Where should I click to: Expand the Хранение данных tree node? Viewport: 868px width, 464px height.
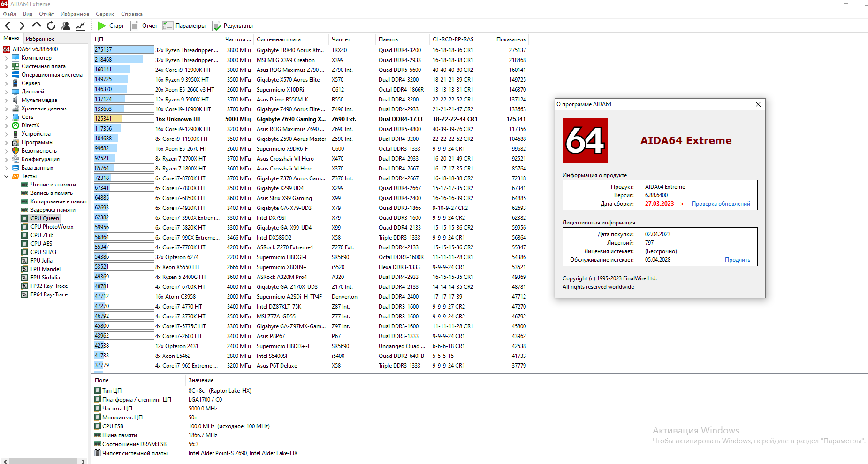coord(6,108)
